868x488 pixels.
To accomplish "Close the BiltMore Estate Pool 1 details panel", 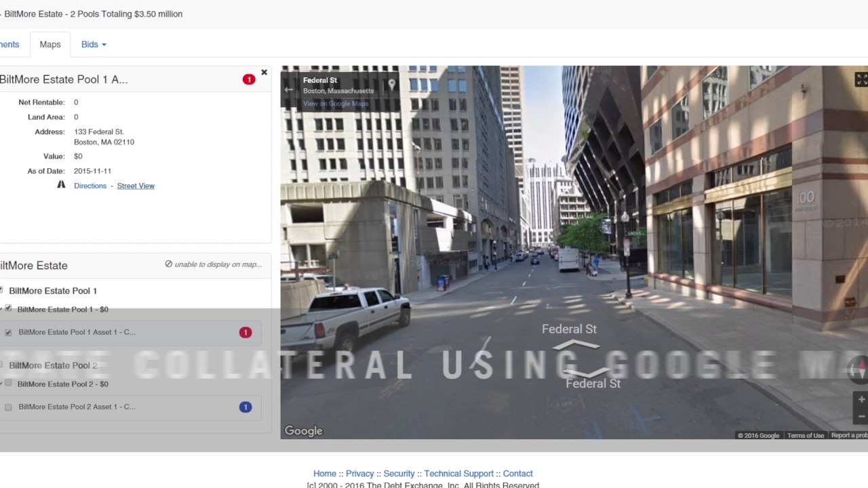I will (x=264, y=73).
